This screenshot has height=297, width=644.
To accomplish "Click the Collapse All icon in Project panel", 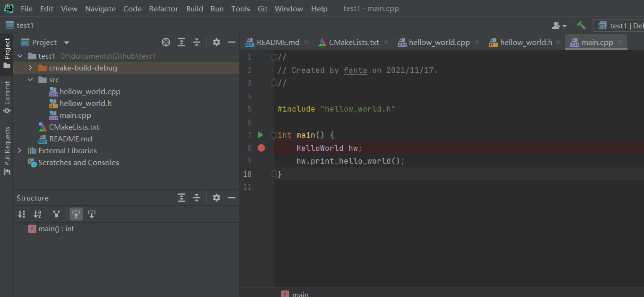I will pyautogui.click(x=197, y=42).
